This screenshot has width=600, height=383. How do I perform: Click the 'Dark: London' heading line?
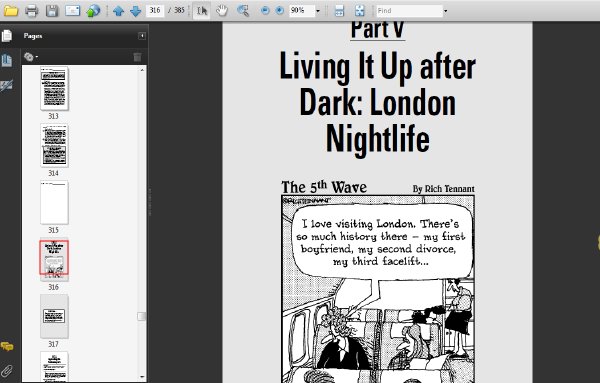pos(378,103)
